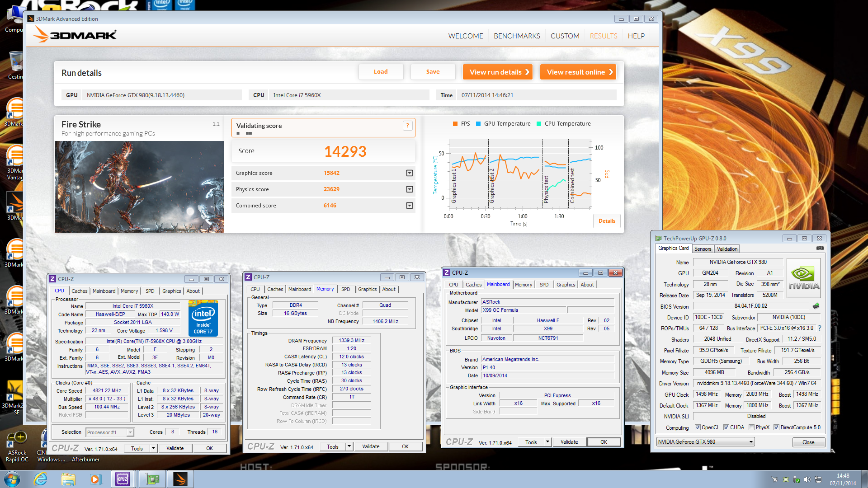
Task: Toggle PhysX checkbox in GPU-Z
Action: (x=751, y=427)
